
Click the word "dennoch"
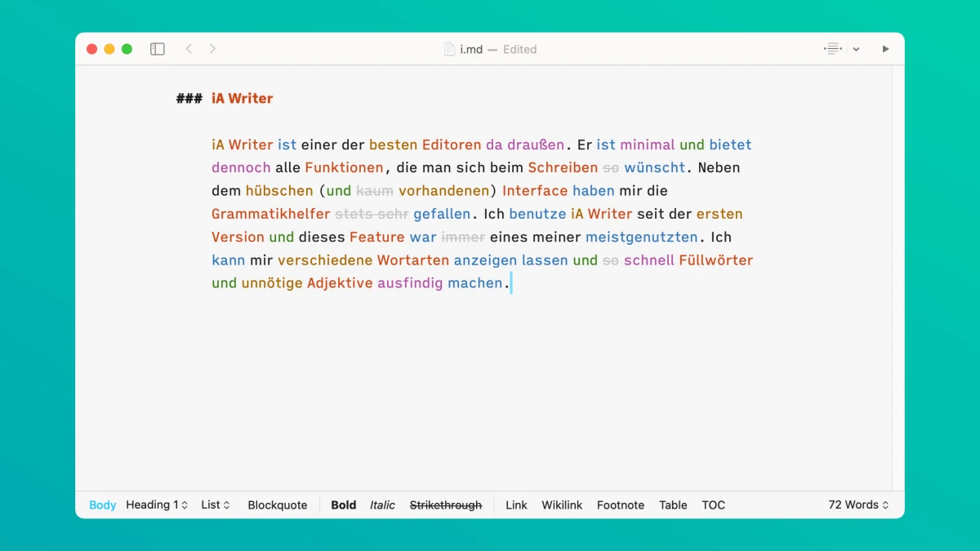(241, 168)
